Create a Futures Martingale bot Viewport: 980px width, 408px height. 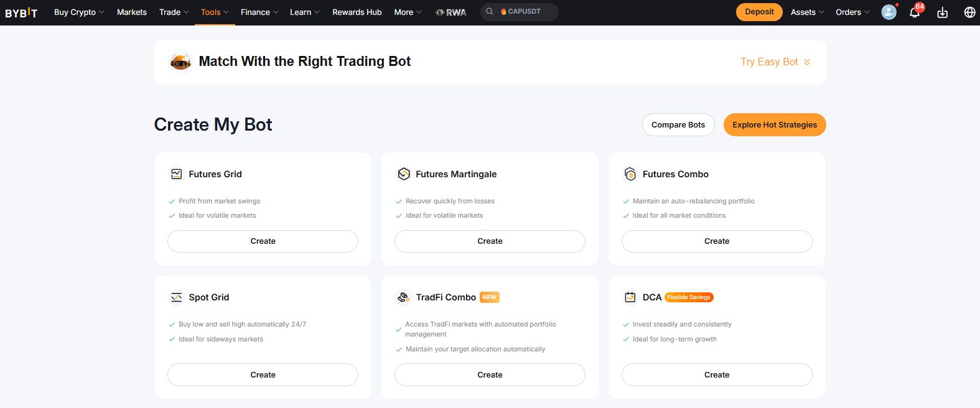pos(490,241)
